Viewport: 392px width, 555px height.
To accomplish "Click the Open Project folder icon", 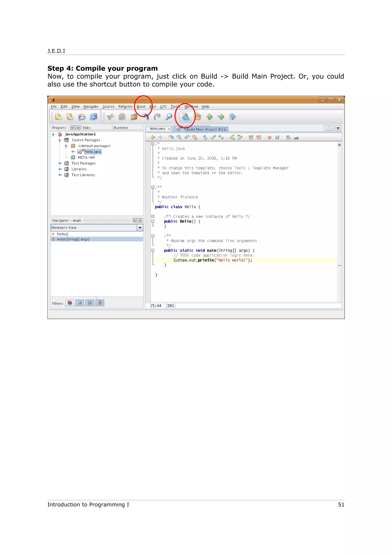I will click(82, 117).
